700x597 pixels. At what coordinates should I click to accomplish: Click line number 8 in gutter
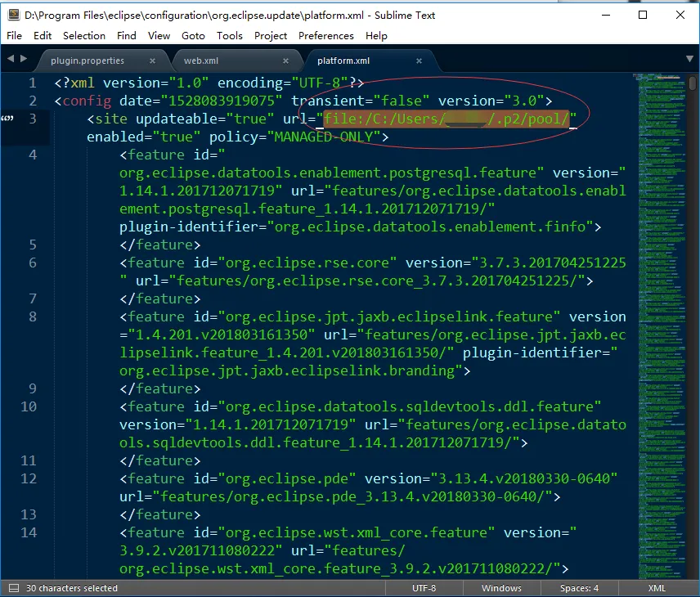tap(33, 317)
